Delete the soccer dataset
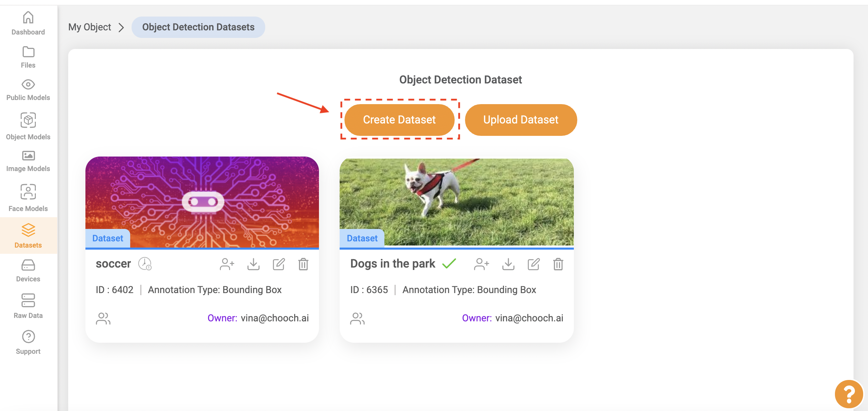 (x=303, y=264)
